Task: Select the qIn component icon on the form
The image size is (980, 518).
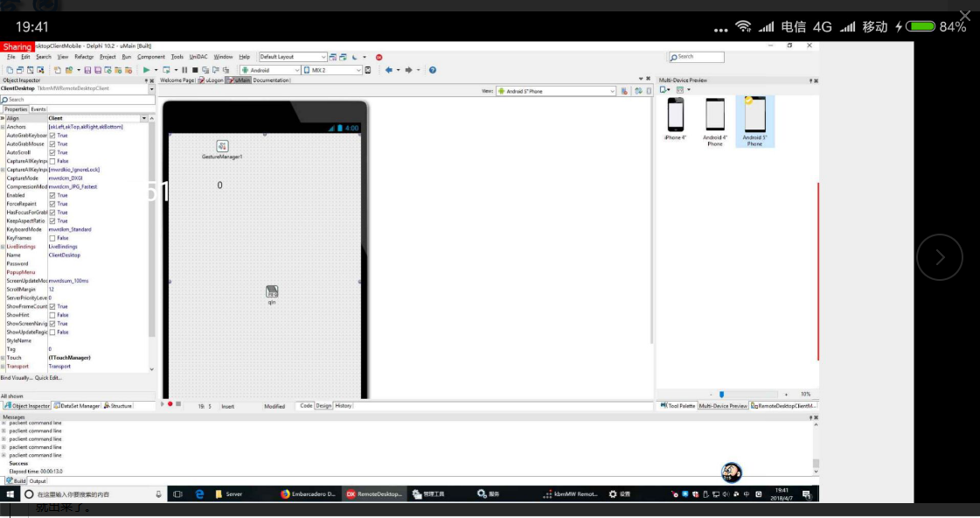Action: pos(272,291)
